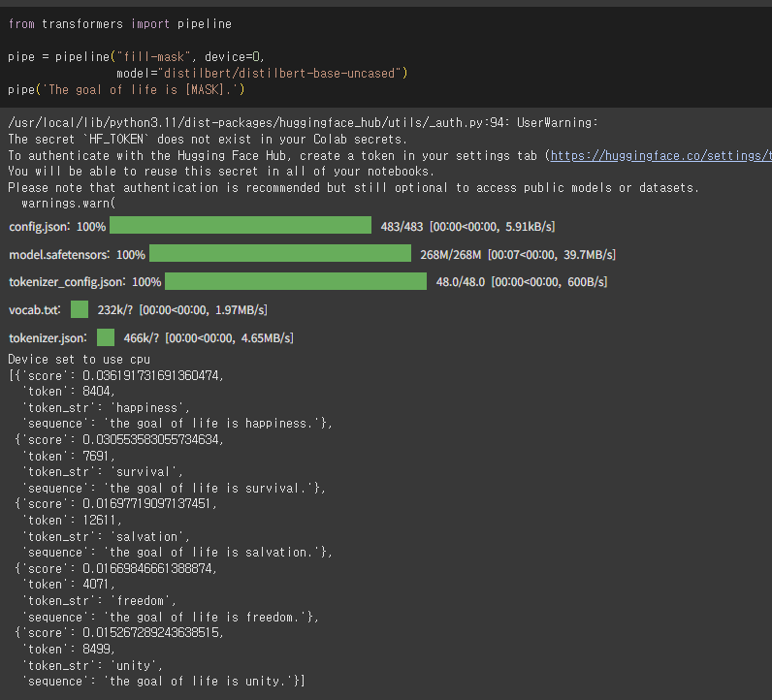The width and height of the screenshot is (772, 700).
Task: Click the 'tokenizer.json:' label
Action: tap(48, 338)
